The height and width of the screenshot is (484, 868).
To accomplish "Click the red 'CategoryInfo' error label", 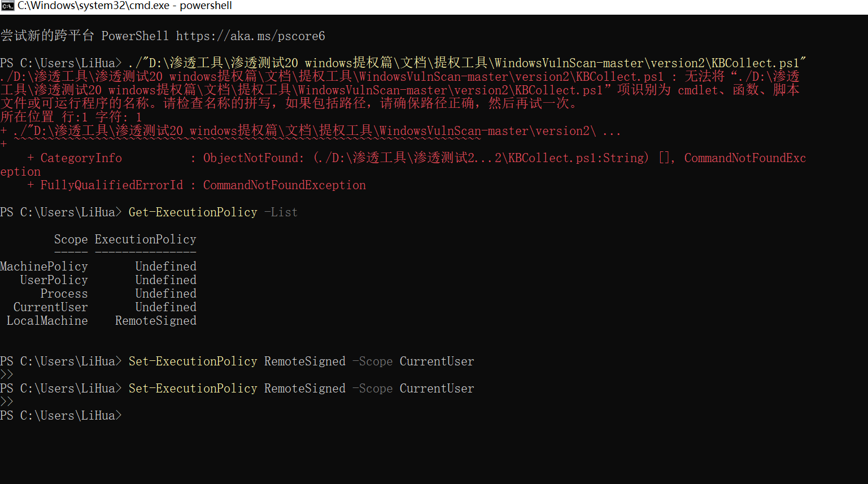I will [81, 158].
